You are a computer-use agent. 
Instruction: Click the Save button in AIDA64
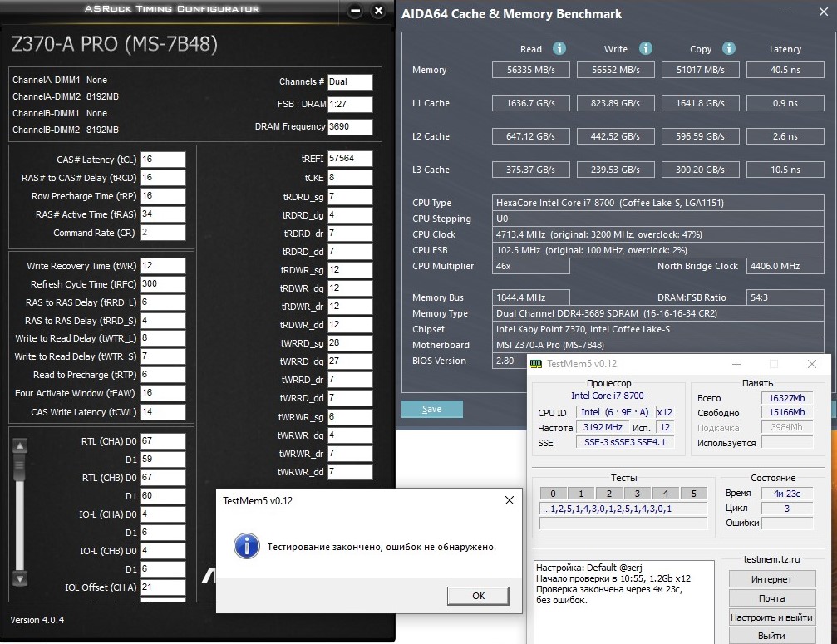click(x=432, y=409)
